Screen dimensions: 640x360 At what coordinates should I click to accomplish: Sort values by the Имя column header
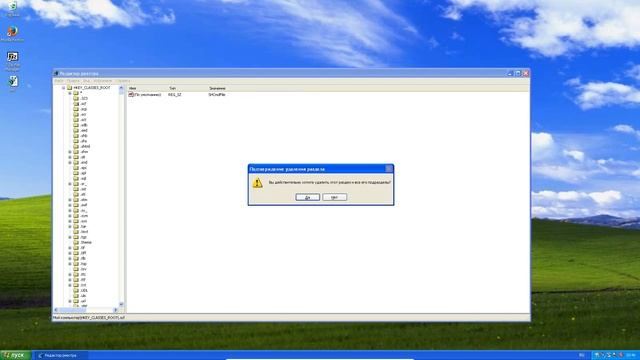tap(147, 88)
